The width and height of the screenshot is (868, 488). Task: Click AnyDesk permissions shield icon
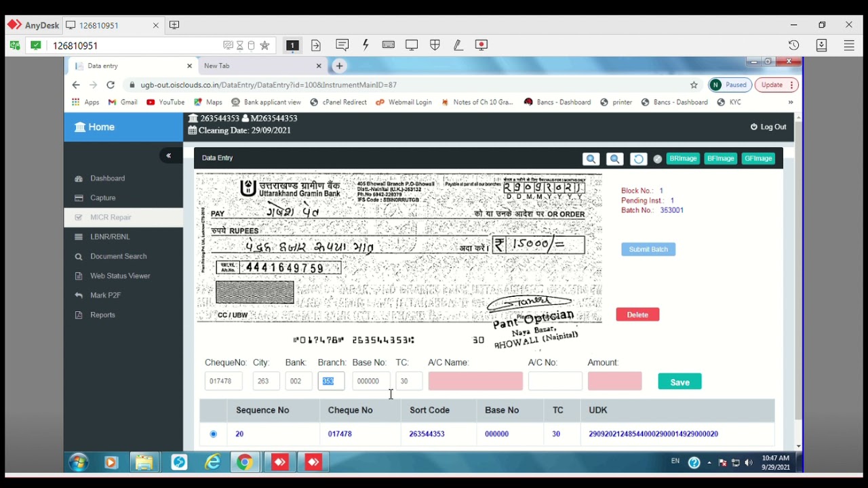(435, 45)
